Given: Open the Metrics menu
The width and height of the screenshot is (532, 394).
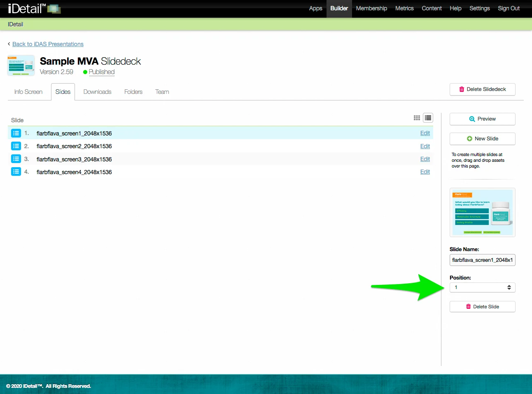Looking at the screenshot, I should 404,8.
